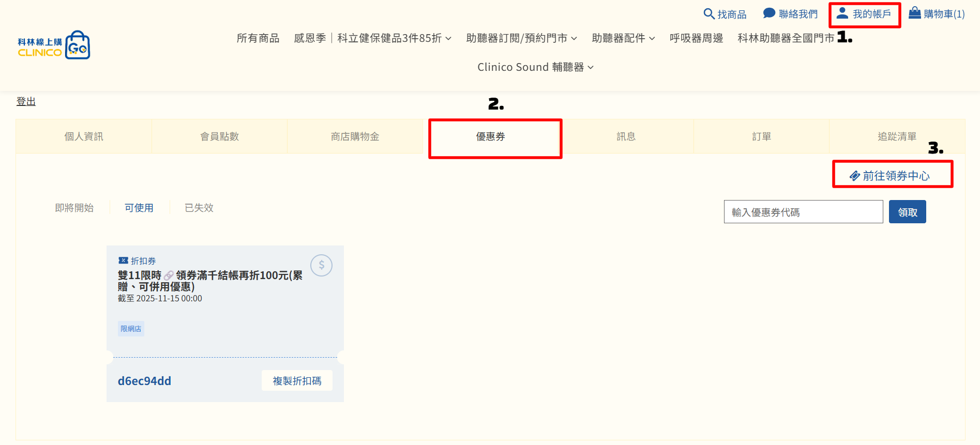Click the 折扣券 coupon type icon
Viewport: 980px width, 445px height.
click(123, 260)
